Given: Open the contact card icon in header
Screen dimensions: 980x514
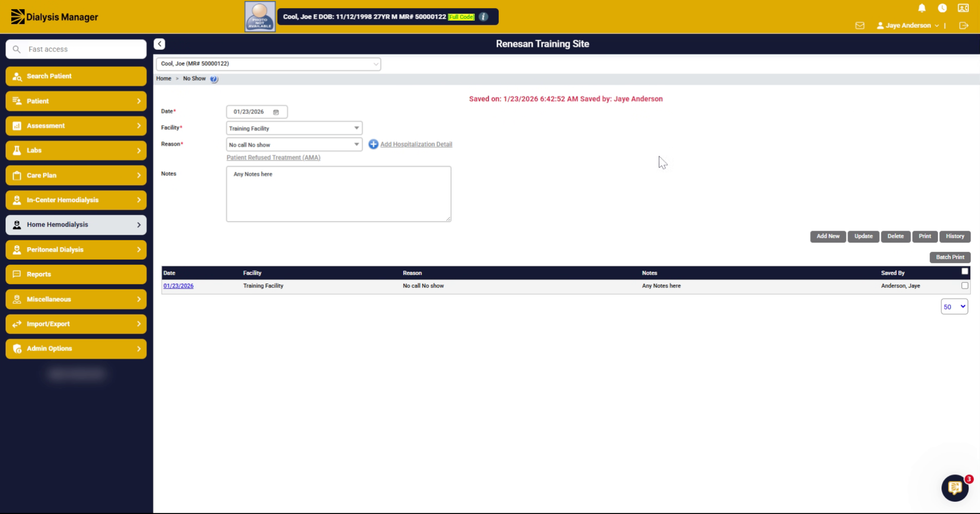Looking at the screenshot, I should pyautogui.click(x=963, y=8).
